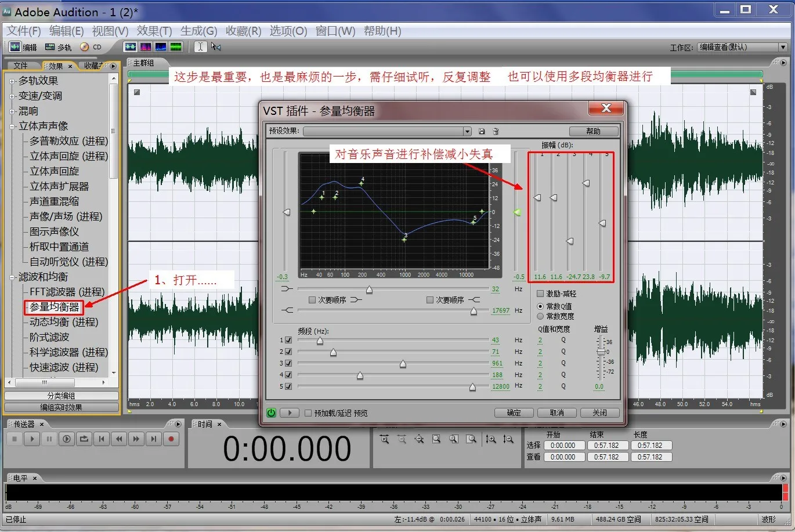Viewport: 795px width, 532px height.
Task: Uncheck the band 3 checkbox
Action: pyautogui.click(x=288, y=364)
